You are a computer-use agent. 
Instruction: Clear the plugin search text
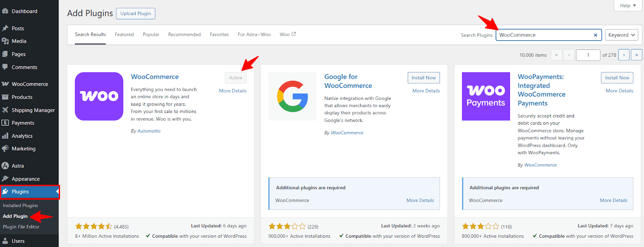coord(595,35)
